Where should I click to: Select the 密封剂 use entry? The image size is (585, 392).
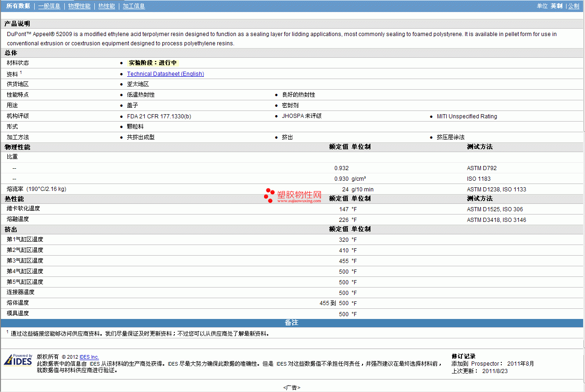pos(290,105)
